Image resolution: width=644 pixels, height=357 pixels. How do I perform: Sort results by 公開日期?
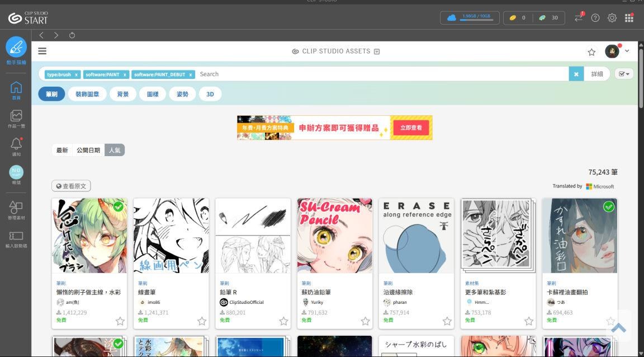coord(88,150)
